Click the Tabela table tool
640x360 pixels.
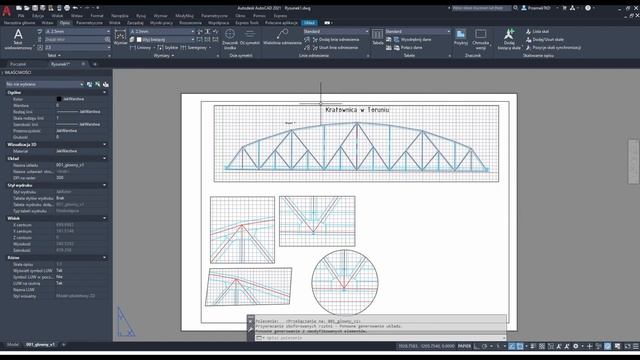[378, 37]
